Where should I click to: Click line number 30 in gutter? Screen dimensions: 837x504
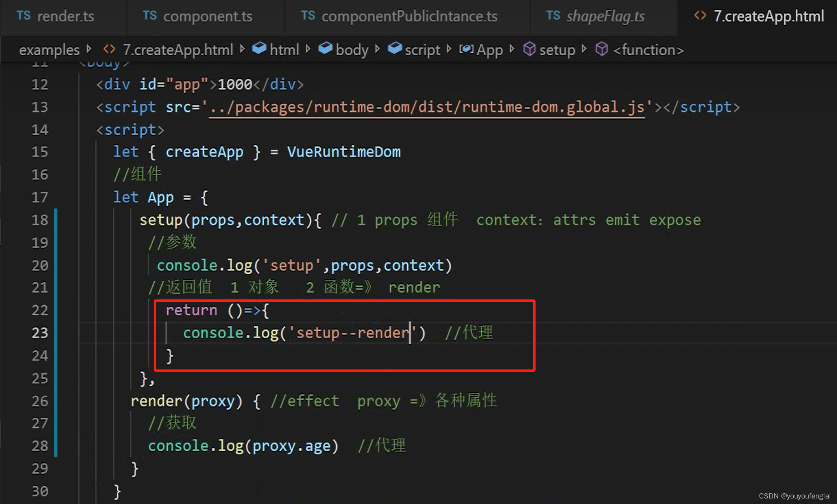[40, 491]
